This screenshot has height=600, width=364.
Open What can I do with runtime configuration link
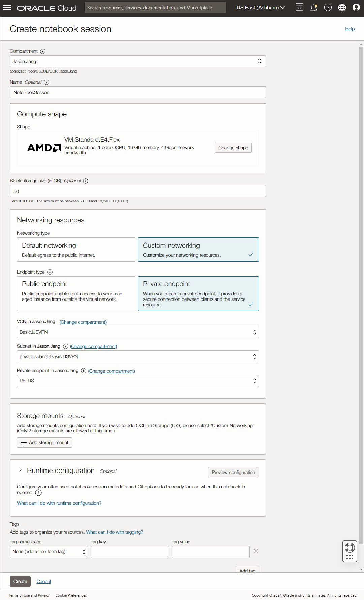pyautogui.click(x=59, y=503)
